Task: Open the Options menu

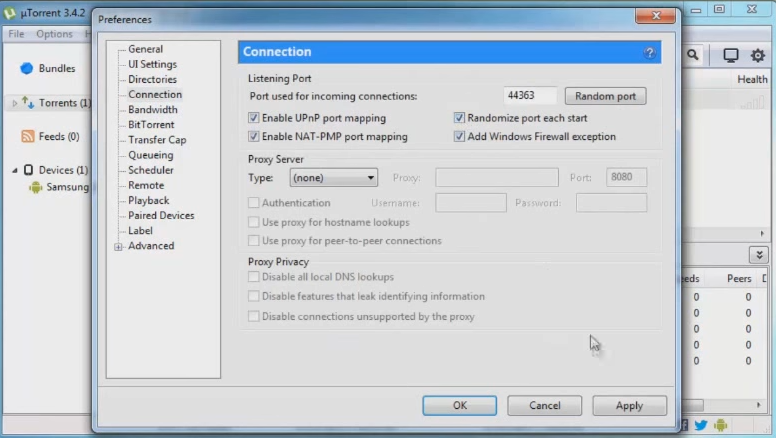Action: 54,34
